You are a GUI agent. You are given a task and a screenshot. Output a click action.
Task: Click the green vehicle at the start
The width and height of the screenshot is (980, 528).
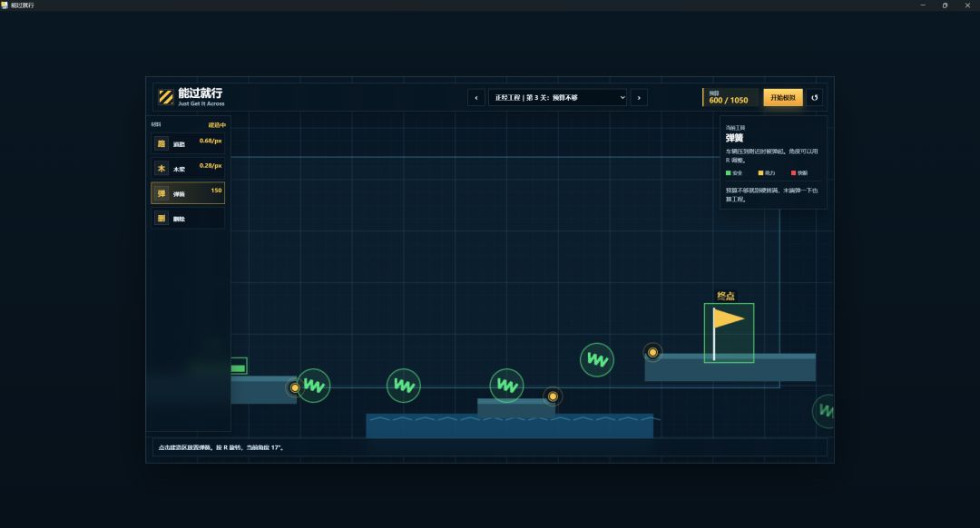(239, 367)
